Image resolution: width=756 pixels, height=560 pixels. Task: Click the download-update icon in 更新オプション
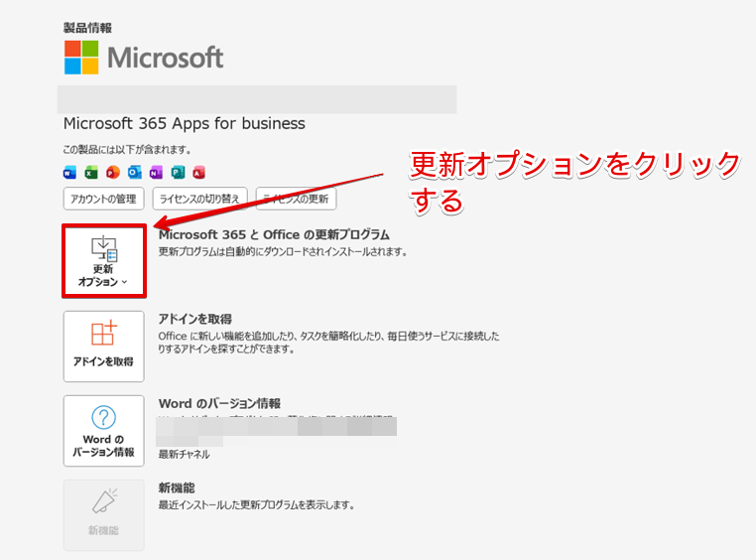(104, 248)
